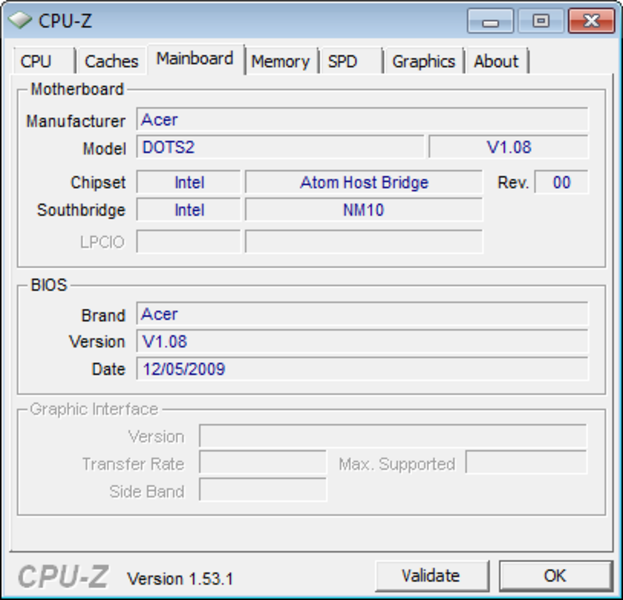The image size is (623, 600).
Task: Click the CPU-Z title bar icon
Action: tap(20, 20)
